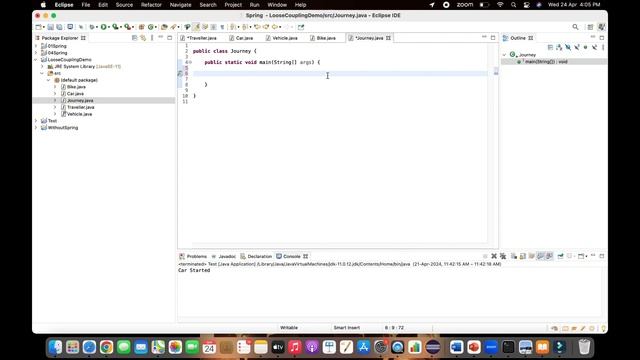The height and width of the screenshot is (360, 640).
Task: Open the Javadoc tab
Action: point(227,256)
